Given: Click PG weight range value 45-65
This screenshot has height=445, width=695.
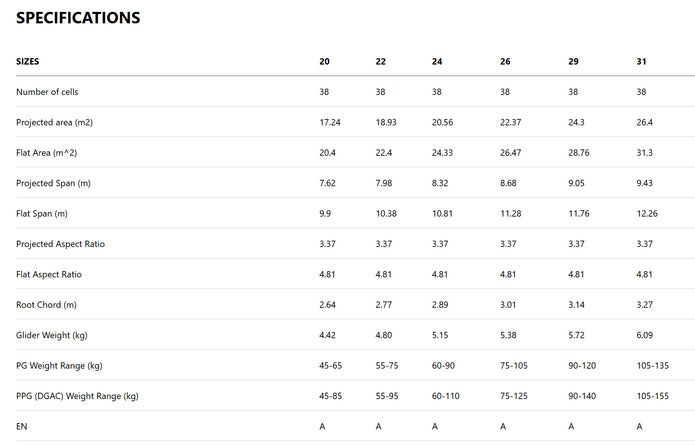Looking at the screenshot, I should click(x=330, y=366).
